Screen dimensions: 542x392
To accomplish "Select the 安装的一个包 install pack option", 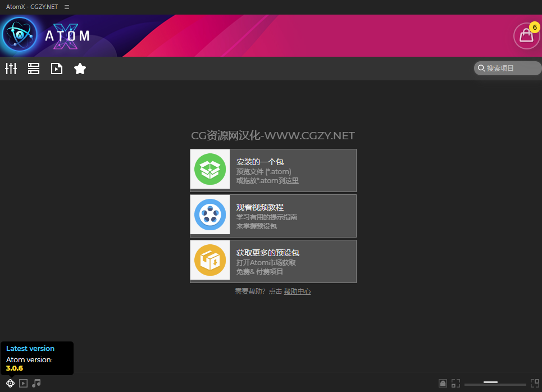I will coord(292,170).
